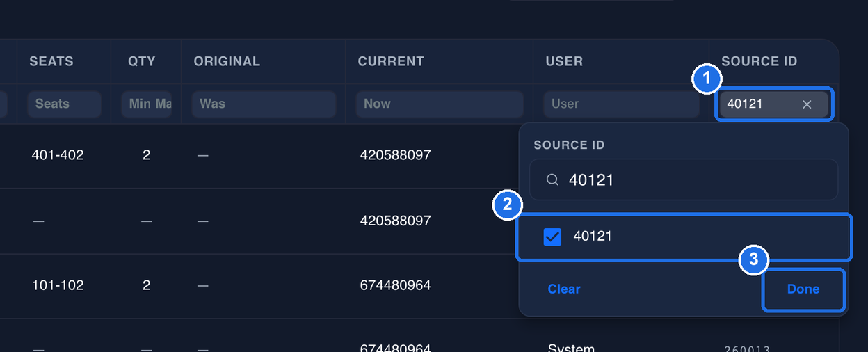Click the Clear link in Source ID popup
Screen dimensions: 868x352
[563, 289]
